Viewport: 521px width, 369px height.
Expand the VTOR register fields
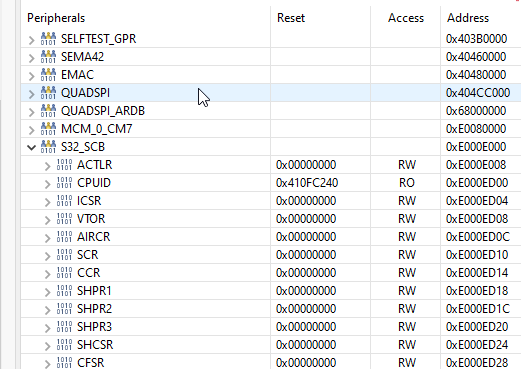[x=47, y=220]
